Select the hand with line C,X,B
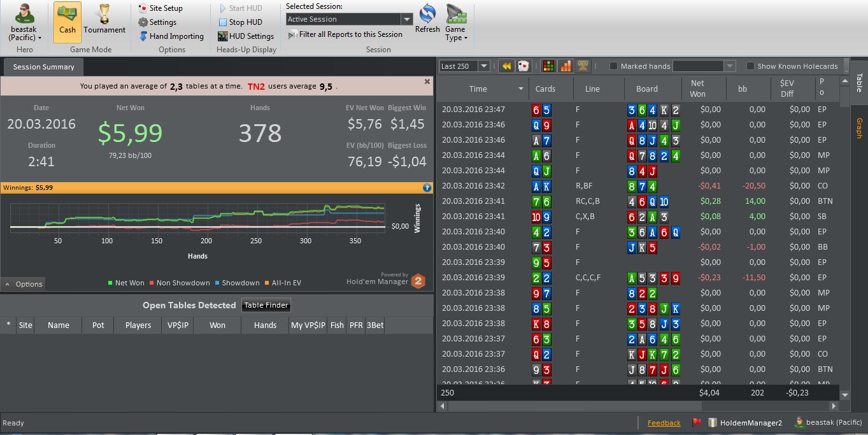 pos(639,217)
